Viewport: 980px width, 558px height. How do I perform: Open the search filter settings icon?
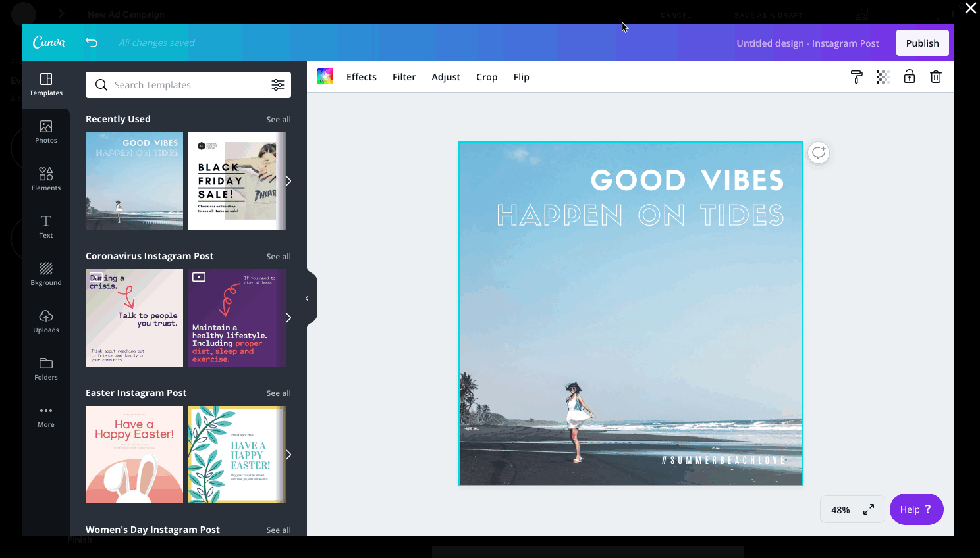click(x=278, y=85)
